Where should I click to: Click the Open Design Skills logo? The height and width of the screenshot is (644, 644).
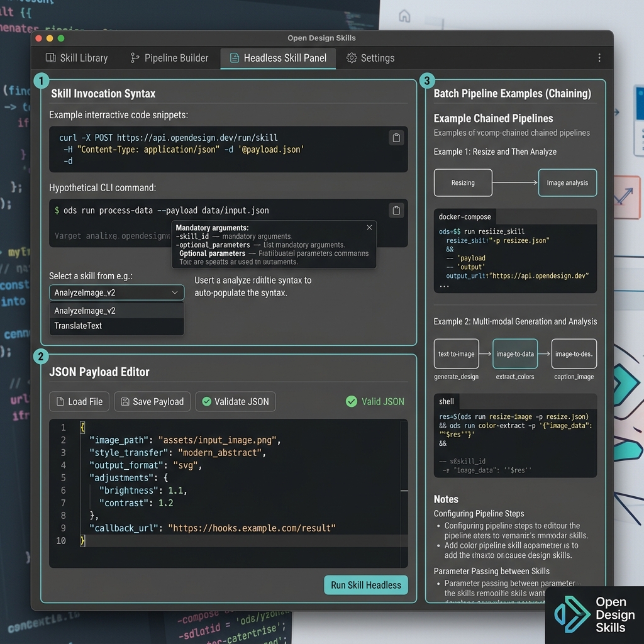click(594, 614)
